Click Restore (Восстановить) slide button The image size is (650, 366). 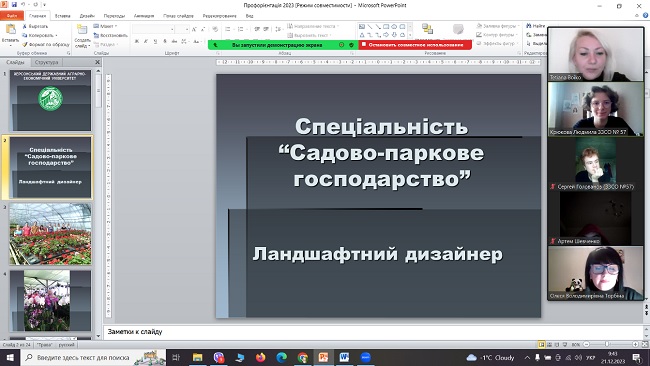point(110,35)
